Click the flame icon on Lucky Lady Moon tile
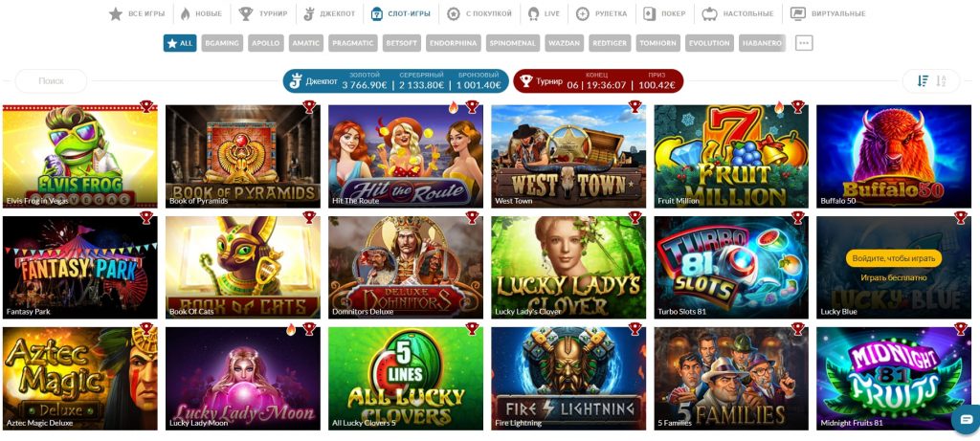This screenshot has height=441, width=980. click(291, 330)
